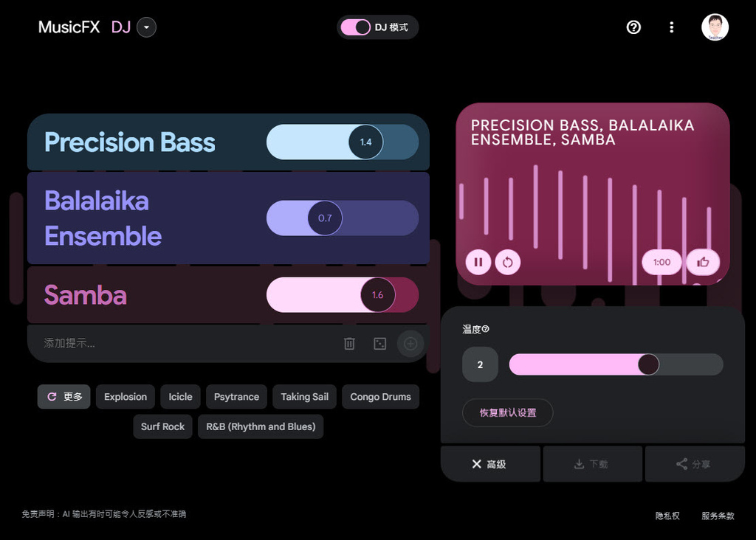Click the user profile avatar
This screenshot has width=756, height=540.
tap(715, 27)
